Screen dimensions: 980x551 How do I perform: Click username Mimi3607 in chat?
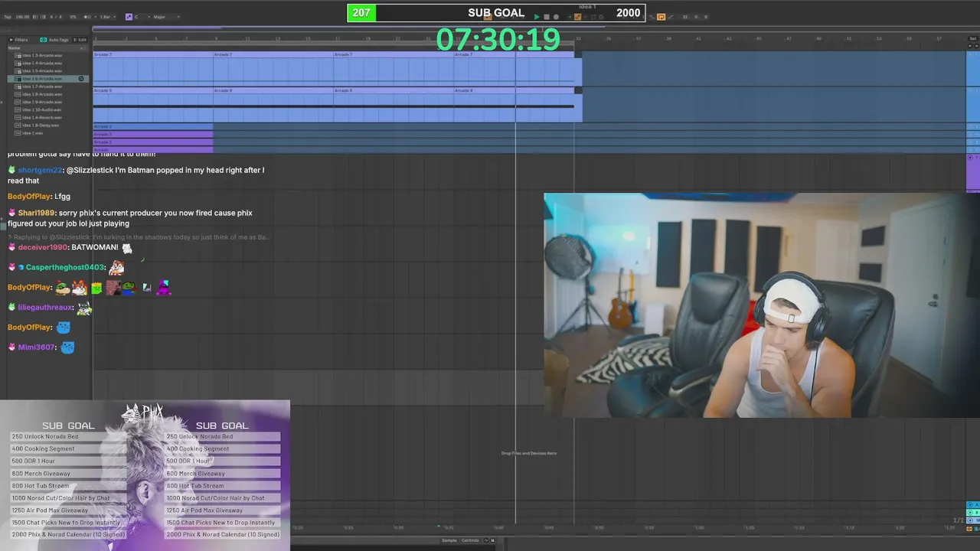click(37, 347)
